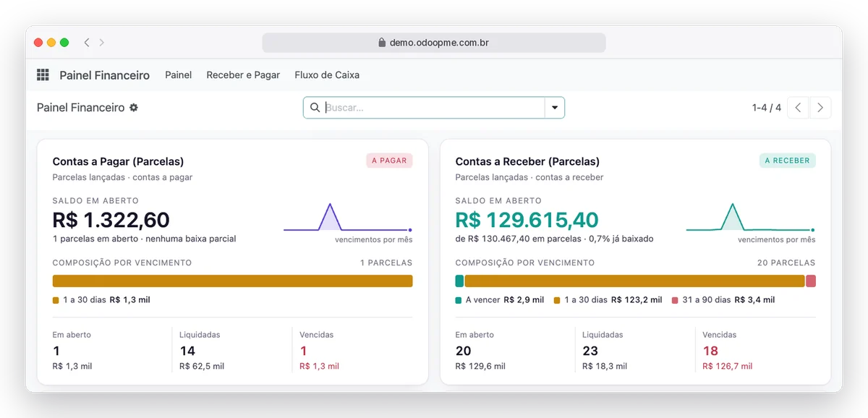Click green A vencer legend swatch

pyautogui.click(x=459, y=300)
